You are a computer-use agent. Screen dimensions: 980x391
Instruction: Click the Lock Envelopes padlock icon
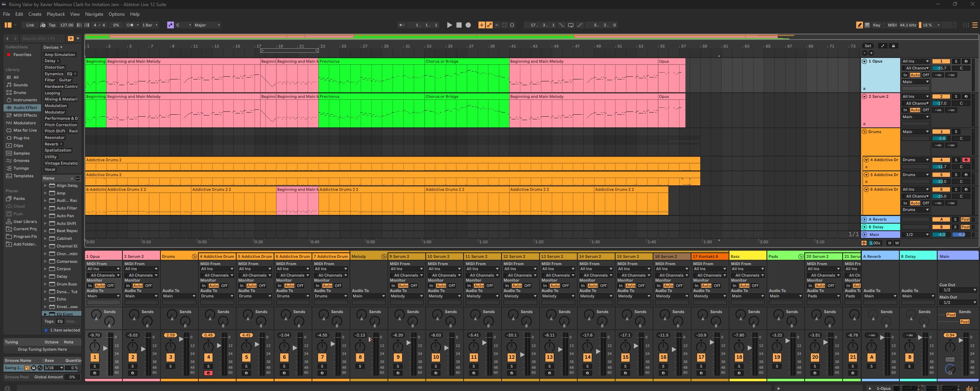click(x=893, y=46)
